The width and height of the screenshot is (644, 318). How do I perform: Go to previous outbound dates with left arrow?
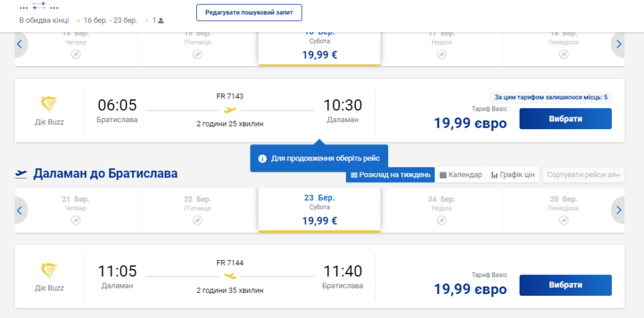click(x=19, y=45)
